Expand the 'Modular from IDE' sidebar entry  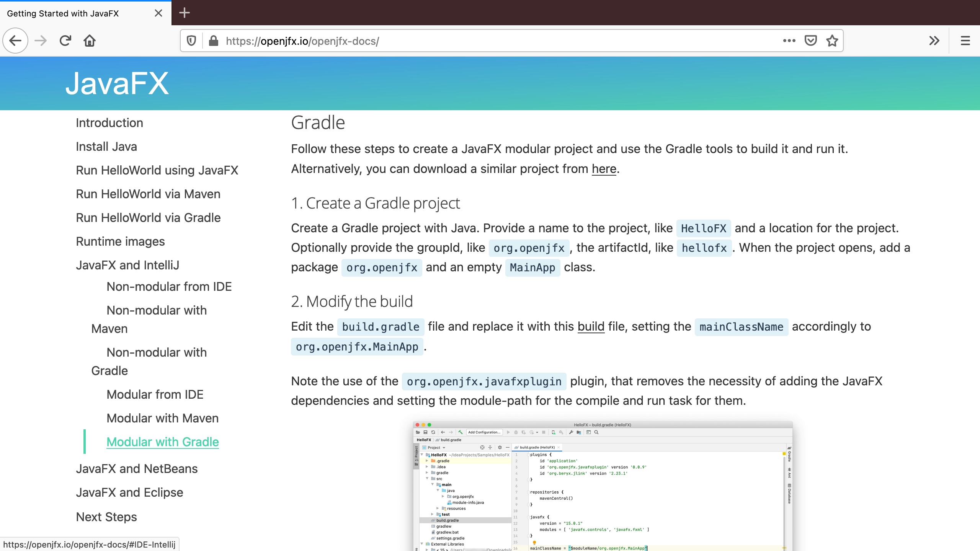click(x=155, y=394)
